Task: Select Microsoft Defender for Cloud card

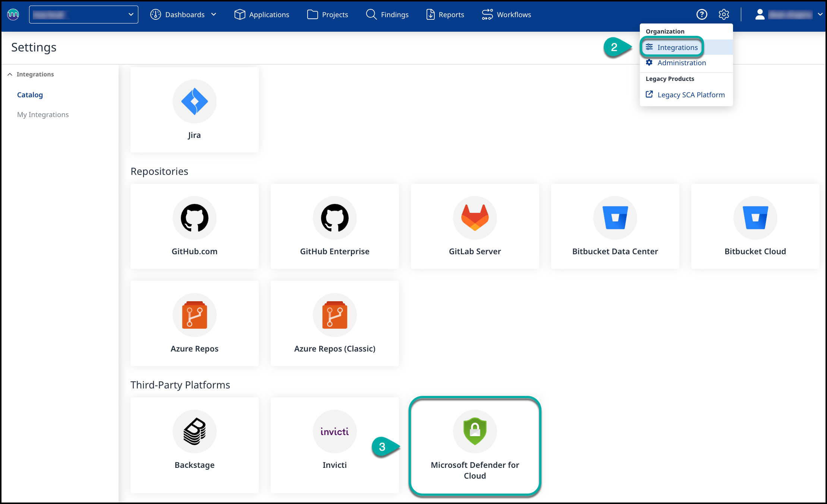Action: (475, 446)
